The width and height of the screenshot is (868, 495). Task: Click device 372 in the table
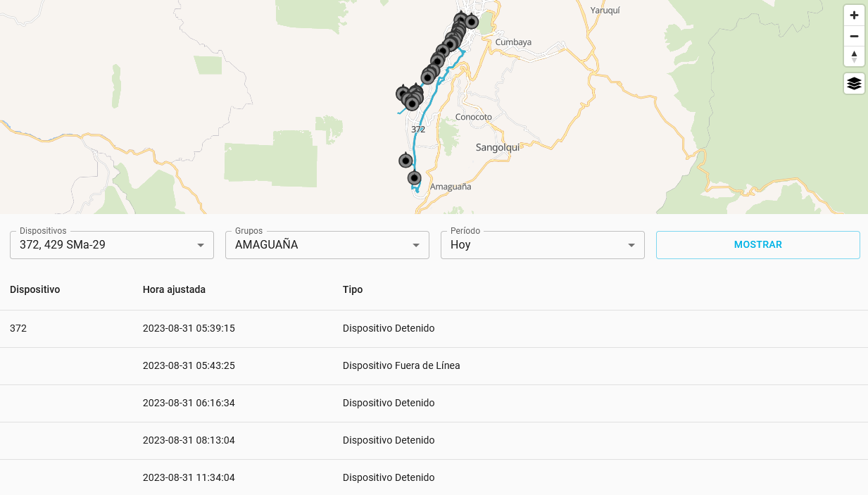tap(18, 329)
